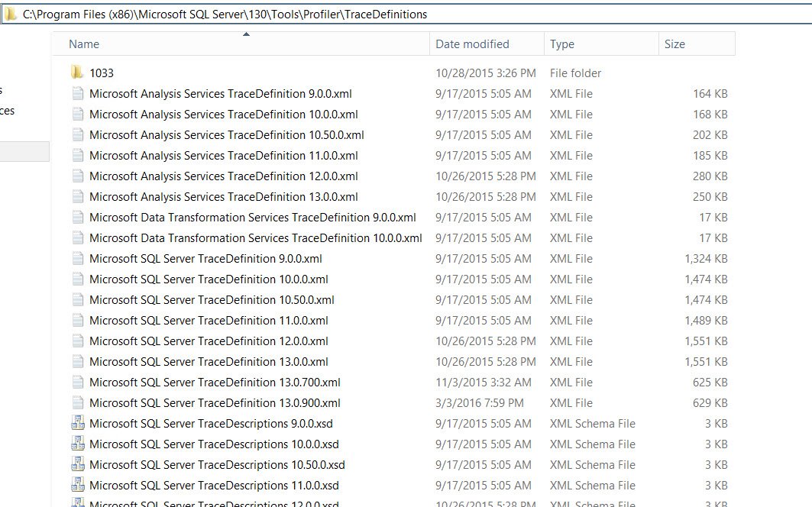Image resolution: width=812 pixels, height=507 pixels.
Task: Click the size value 1,324 KB
Action: click(x=706, y=258)
